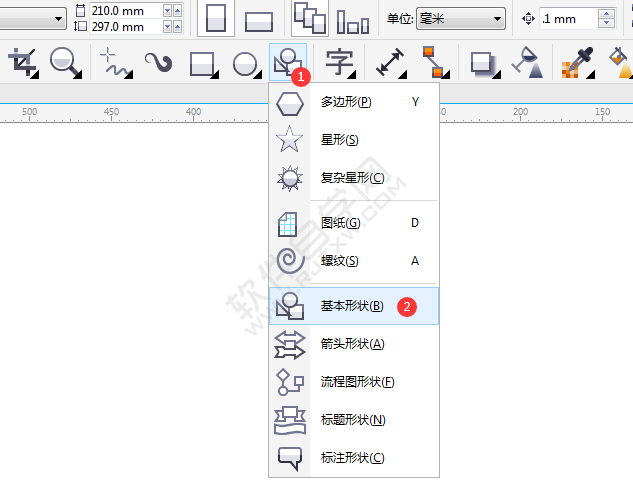Click the page height field 297.0 mm
The height and width of the screenshot is (493, 633).
pyautogui.click(x=126, y=27)
